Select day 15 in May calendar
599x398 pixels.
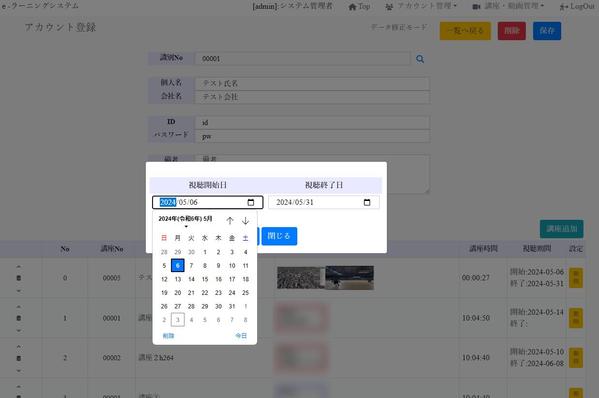pyautogui.click(x=205, y=279)
